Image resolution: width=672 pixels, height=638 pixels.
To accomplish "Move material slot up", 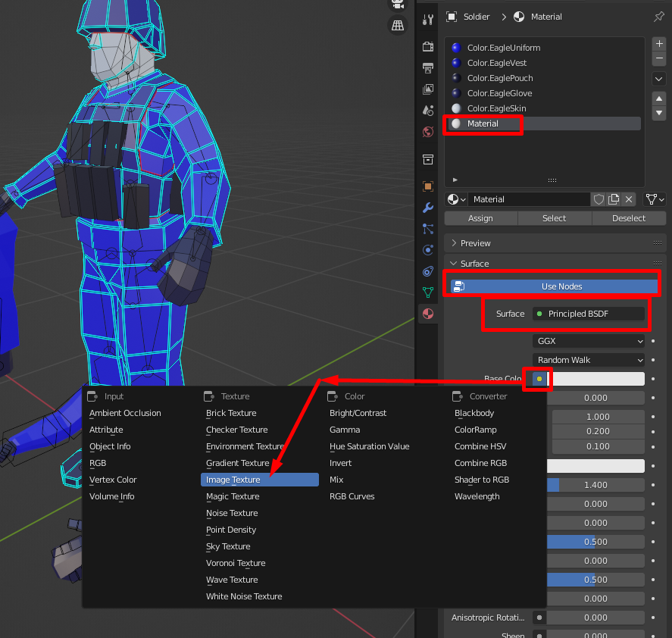I will [x=659, y=99].
